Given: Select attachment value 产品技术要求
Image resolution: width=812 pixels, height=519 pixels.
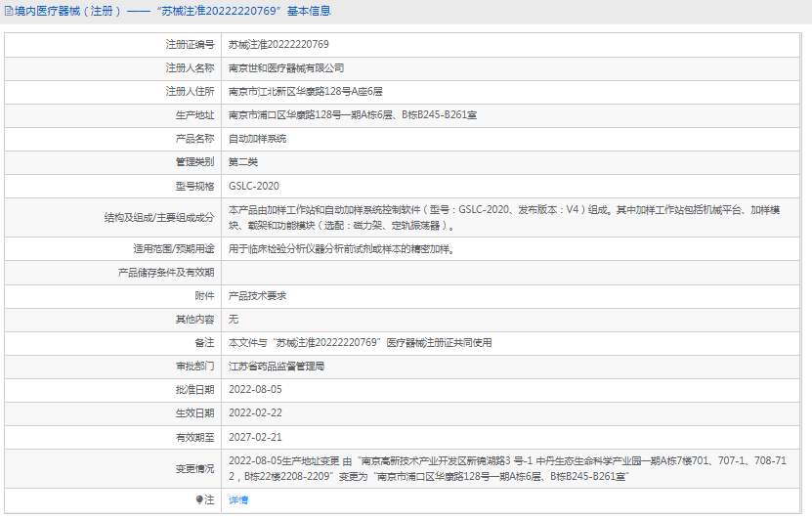Looking at the screenshot, I should click(x=257, y=296).
